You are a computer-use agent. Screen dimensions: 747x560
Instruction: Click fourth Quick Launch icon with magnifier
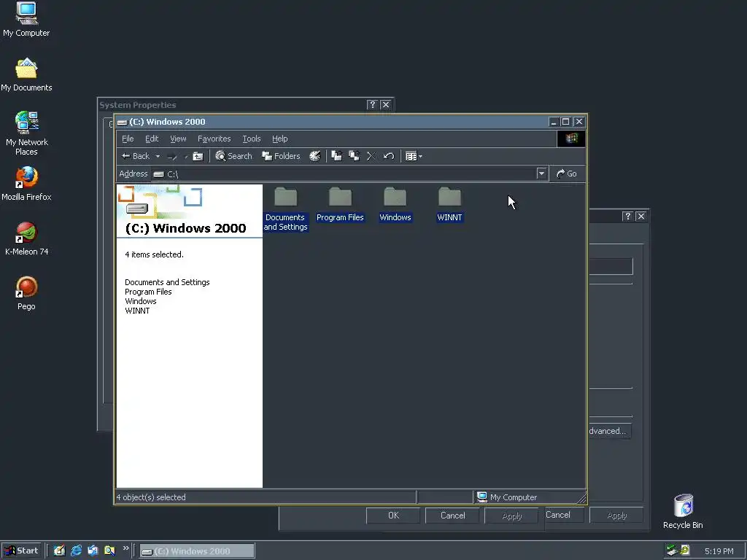[109, 551]
